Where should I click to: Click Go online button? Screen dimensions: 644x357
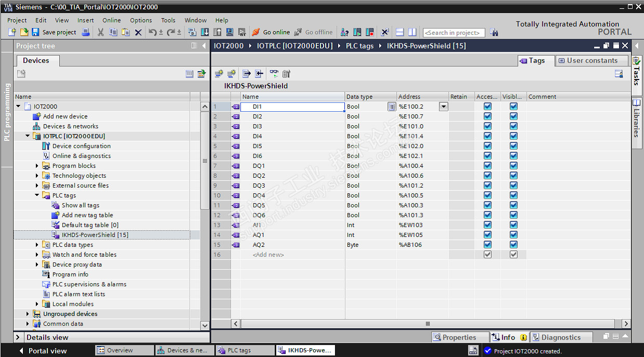[x=271, y=32]
